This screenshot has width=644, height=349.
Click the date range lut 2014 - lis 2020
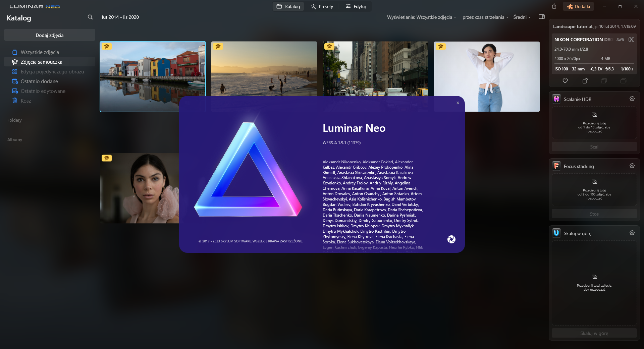click(120, 17)
